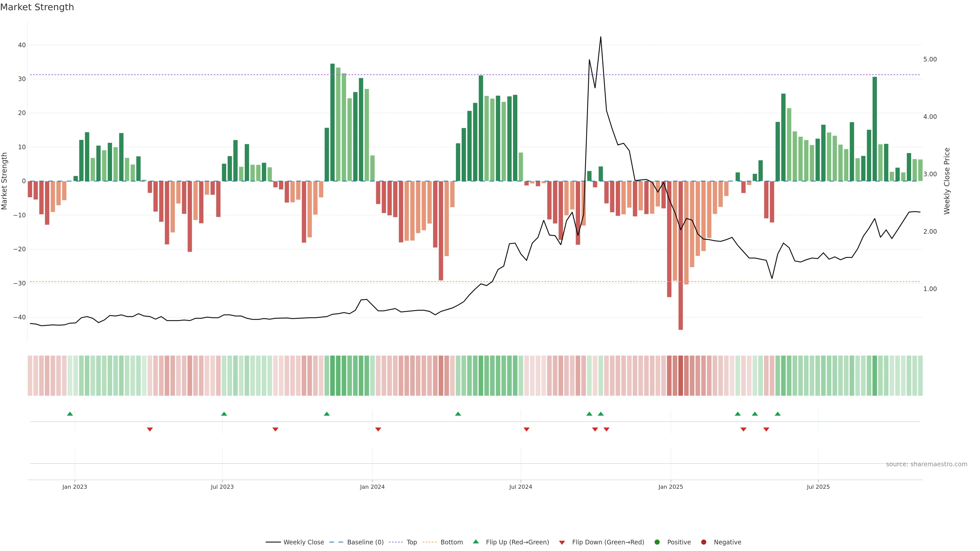Click the Jan 2025 x-axis label
The image size is (980, 551).
(671, 487)
